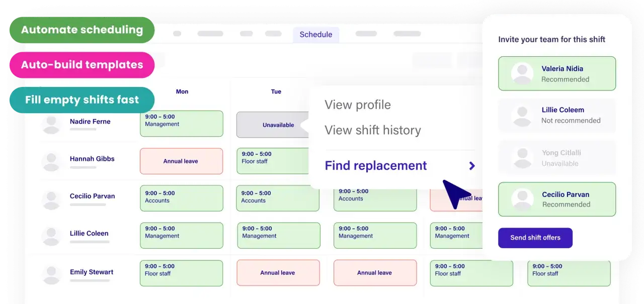Click Nadire Ferne's avatar in schedule
Image resolution: width=644 pixels, height=304 pixels.
[x=51, y=124]
